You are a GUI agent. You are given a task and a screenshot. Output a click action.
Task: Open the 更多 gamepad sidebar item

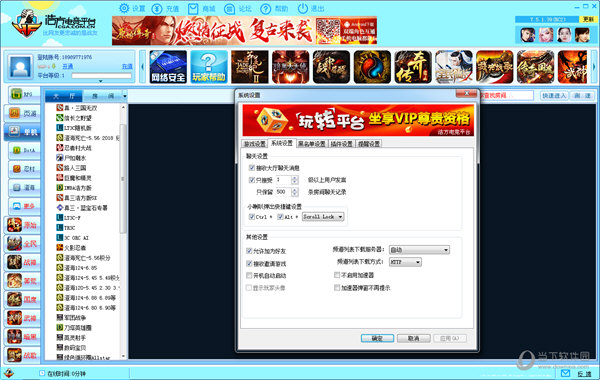click(x=24, y=206)
